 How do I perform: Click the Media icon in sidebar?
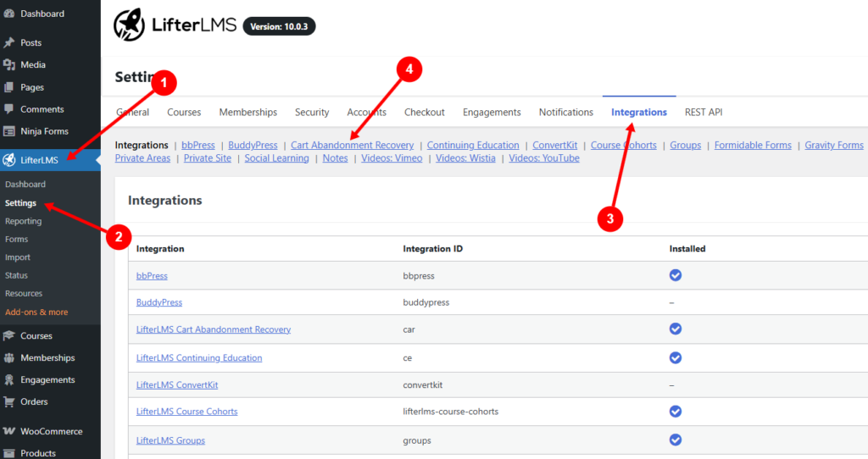pyautogui.click(x=8, y=64)
